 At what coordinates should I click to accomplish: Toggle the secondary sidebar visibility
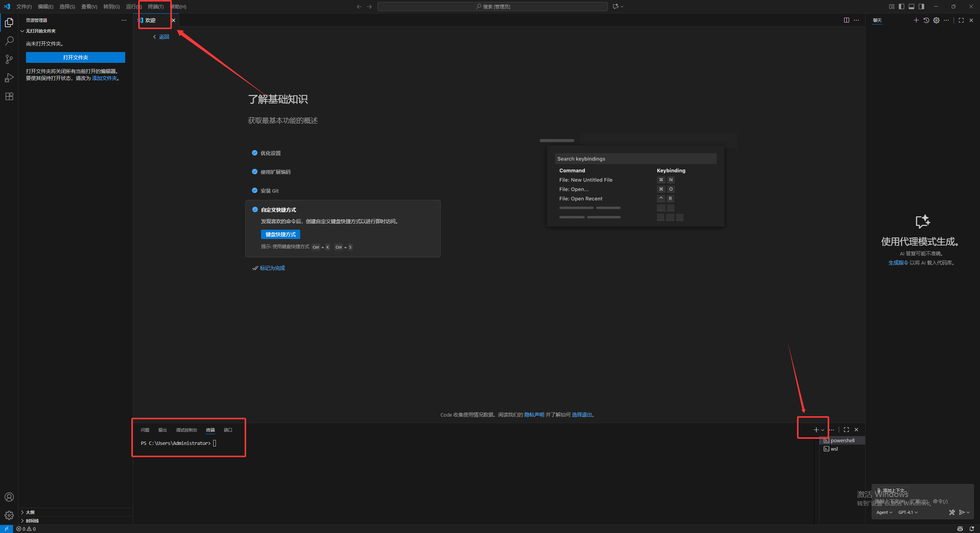click(x=921, y=7)
